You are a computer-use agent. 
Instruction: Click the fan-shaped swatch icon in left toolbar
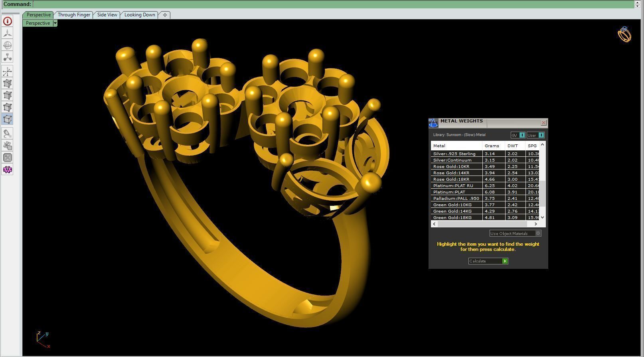(x=7, y=146)
